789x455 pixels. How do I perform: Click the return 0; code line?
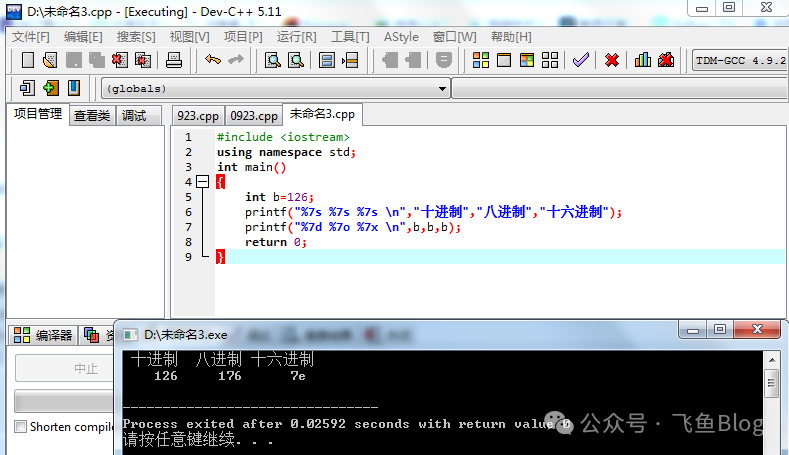tap(276, 242)
